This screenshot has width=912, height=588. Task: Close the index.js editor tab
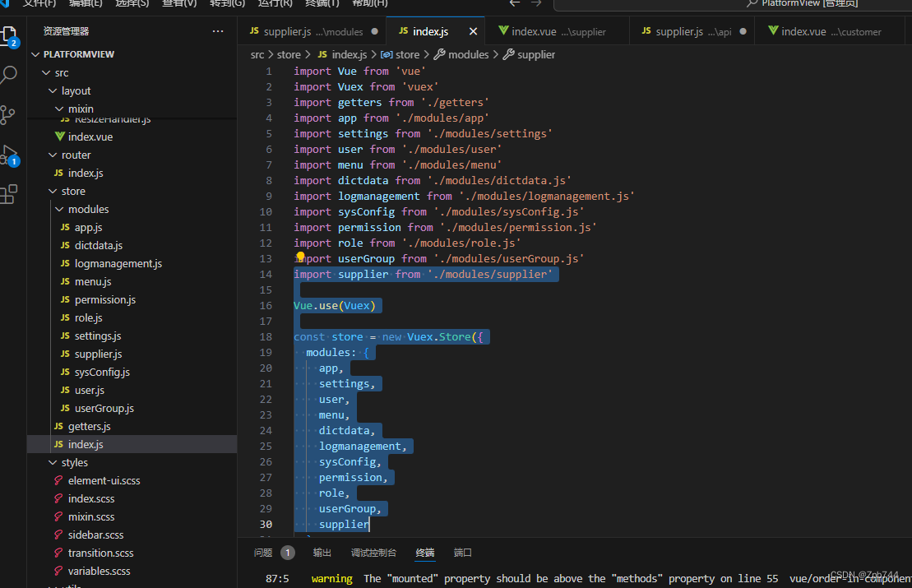[x=473, y=31]
